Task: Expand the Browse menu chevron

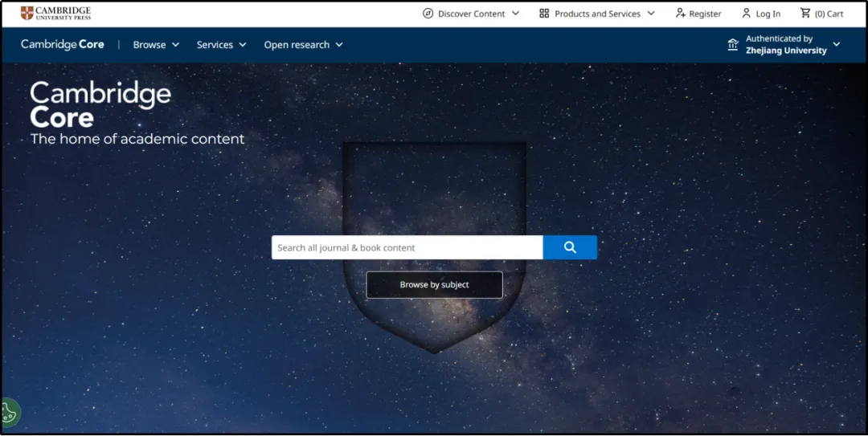Action: coord(175,45)
